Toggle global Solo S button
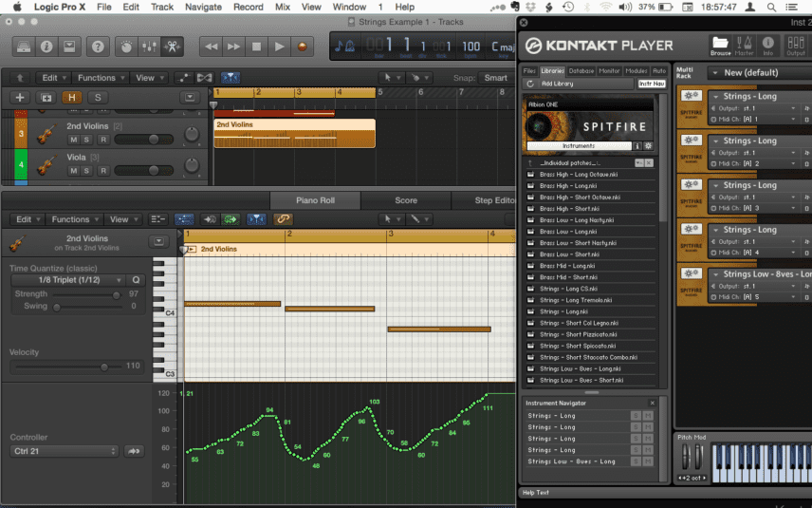 click(98, 97)
